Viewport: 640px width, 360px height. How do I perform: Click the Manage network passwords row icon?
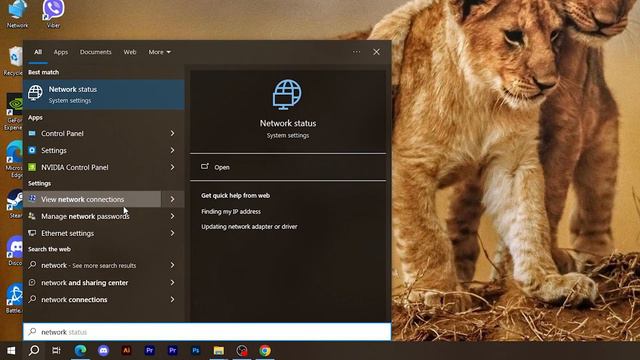(32, 216)
